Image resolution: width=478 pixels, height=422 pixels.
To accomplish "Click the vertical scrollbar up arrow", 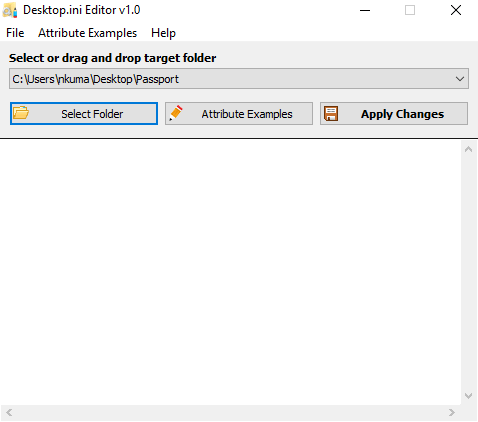I will click(x=468, y=149).
